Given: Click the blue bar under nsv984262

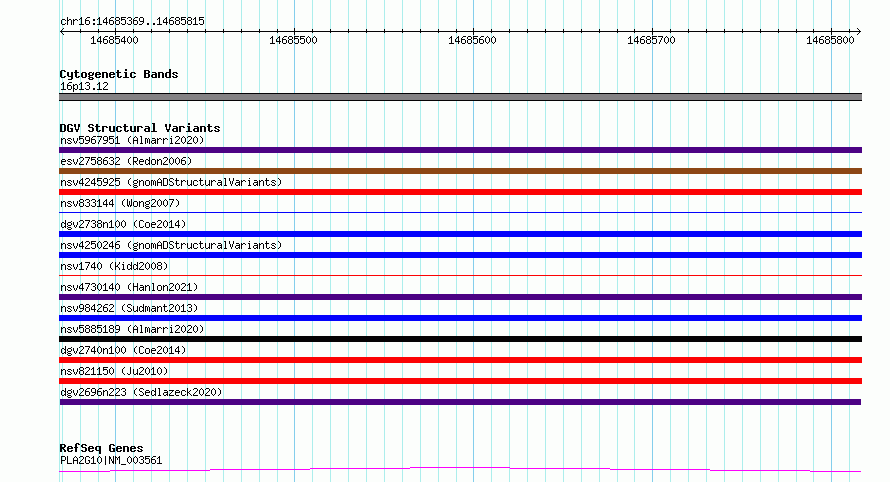Looking at the screenshot, I should [460, 318].
